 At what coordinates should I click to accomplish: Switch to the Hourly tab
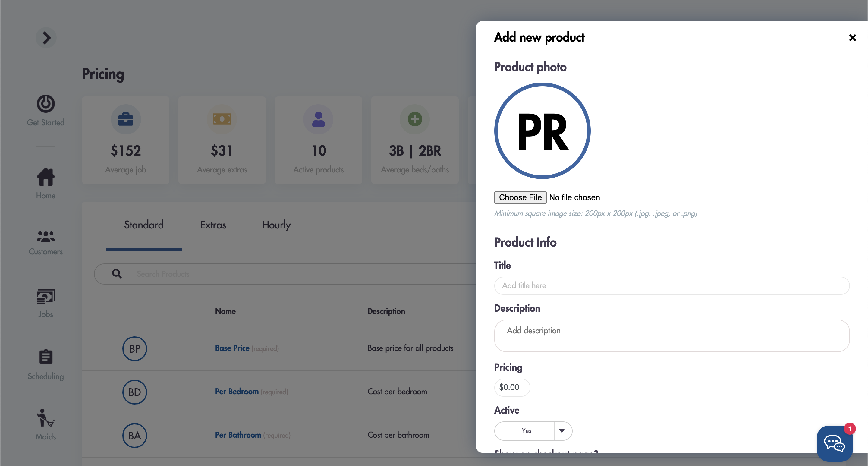276,225
